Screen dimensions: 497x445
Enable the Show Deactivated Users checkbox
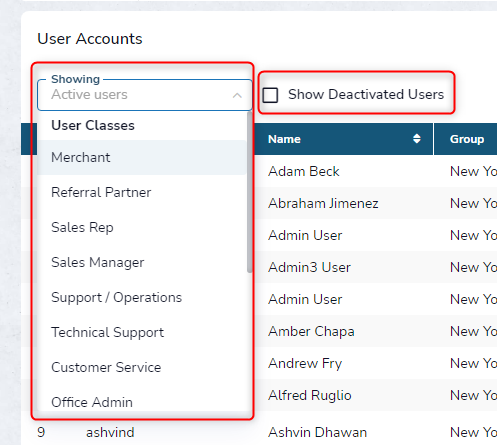point(270,95)
